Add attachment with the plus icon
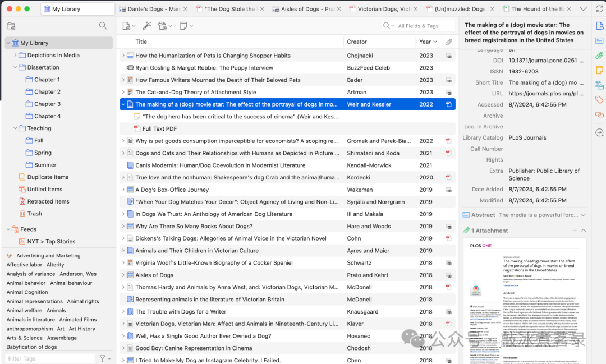 pos(575,231)
